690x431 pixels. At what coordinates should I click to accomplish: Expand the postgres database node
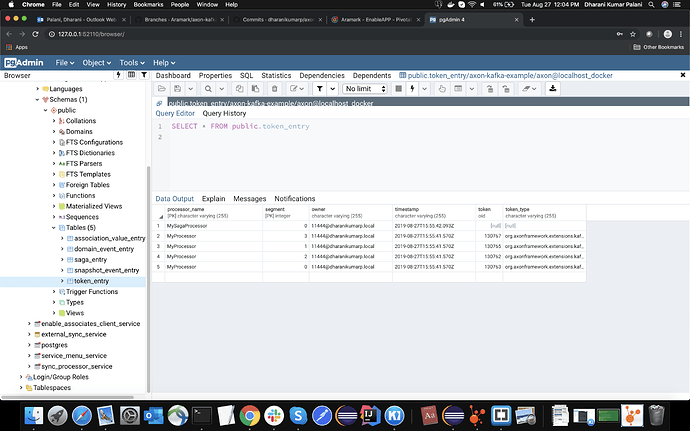[x=29, y=345]
